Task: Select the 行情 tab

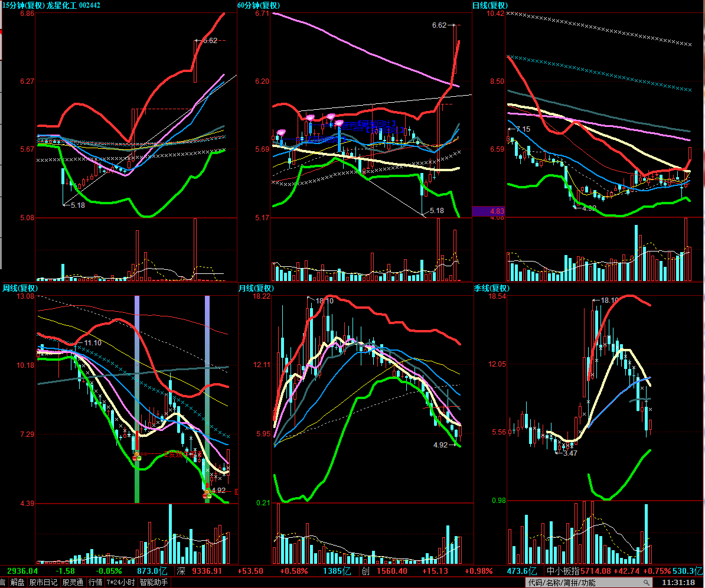Action: pyautogui.click(x=95, y=583)
